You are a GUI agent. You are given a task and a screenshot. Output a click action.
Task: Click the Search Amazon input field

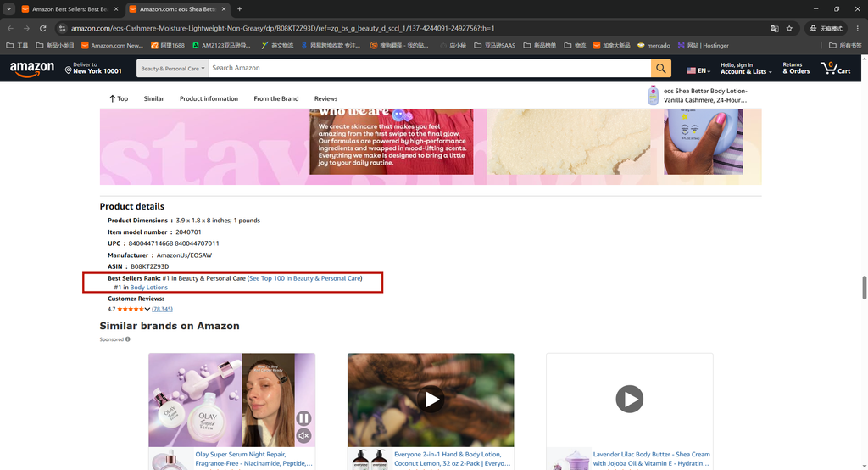pos(430,68)
